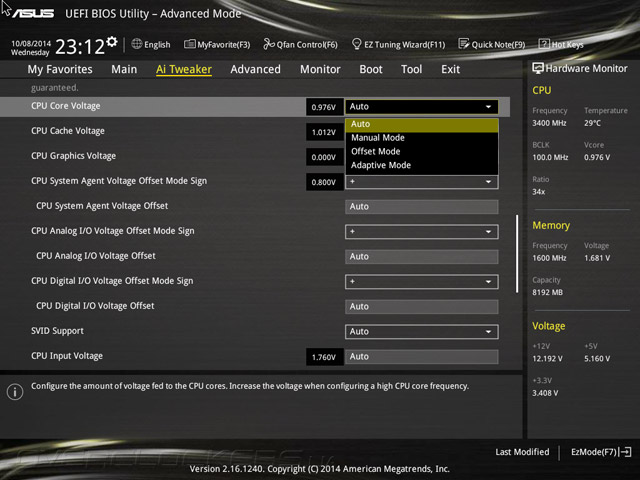Screen dimensions: 640x480
Task: Click the ASUS logo
Action: (x=33, y=13)
